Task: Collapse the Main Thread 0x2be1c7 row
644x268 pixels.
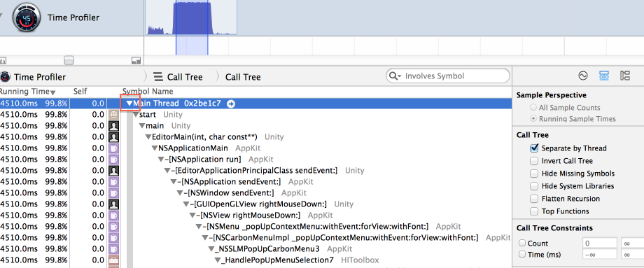Action: tap(129, 104)
